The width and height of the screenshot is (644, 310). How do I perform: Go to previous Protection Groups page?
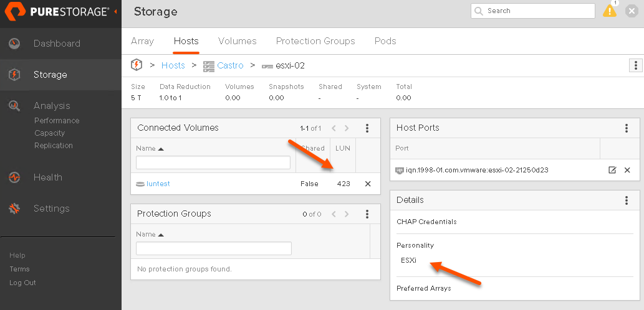[x=334, y=214]
